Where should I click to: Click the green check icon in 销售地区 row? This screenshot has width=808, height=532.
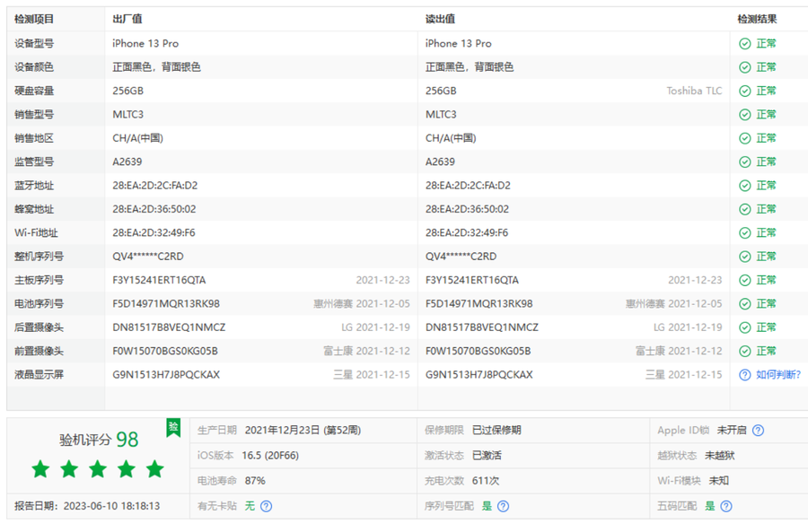coord(744,138)
